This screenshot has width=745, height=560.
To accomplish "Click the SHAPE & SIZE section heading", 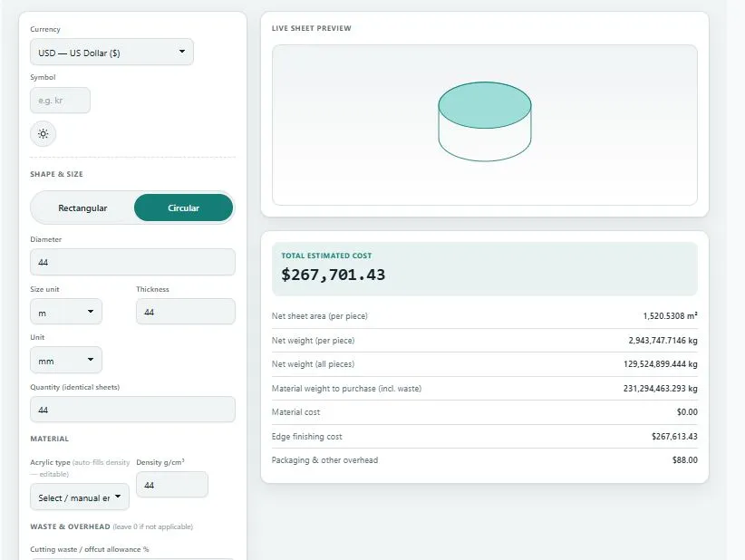I will 56,174.
